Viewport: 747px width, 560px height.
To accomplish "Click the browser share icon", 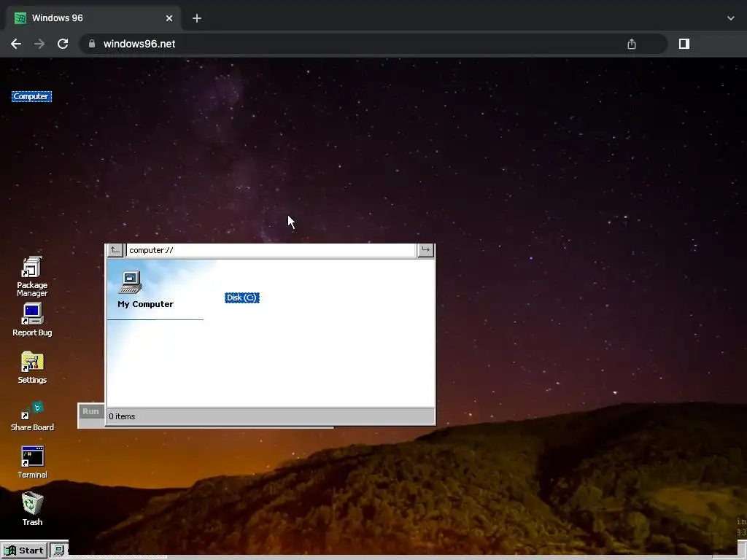I will (632, 44).
